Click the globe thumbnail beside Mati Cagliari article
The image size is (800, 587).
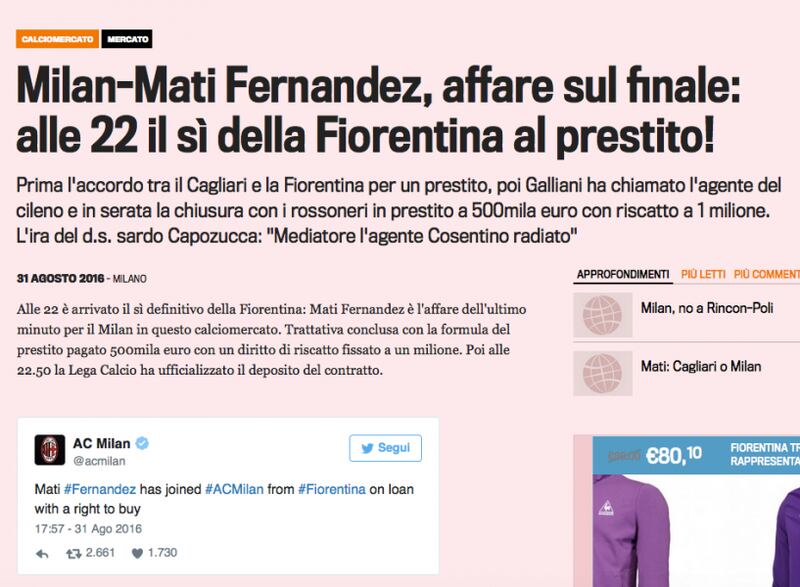point(603,374)
